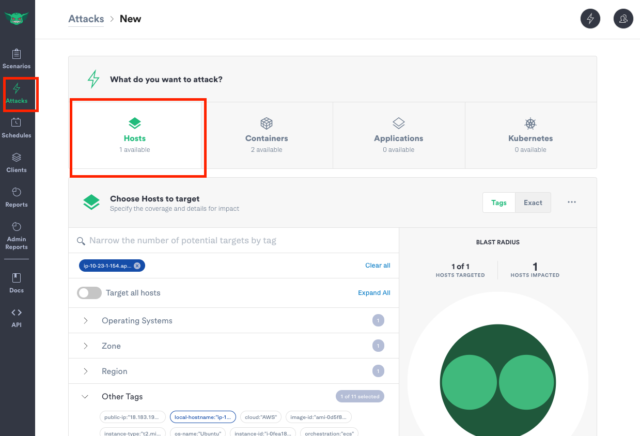This screenshot has width=640, height=436.
Task: Select Containers as attack target
Action: pos(267,135)
